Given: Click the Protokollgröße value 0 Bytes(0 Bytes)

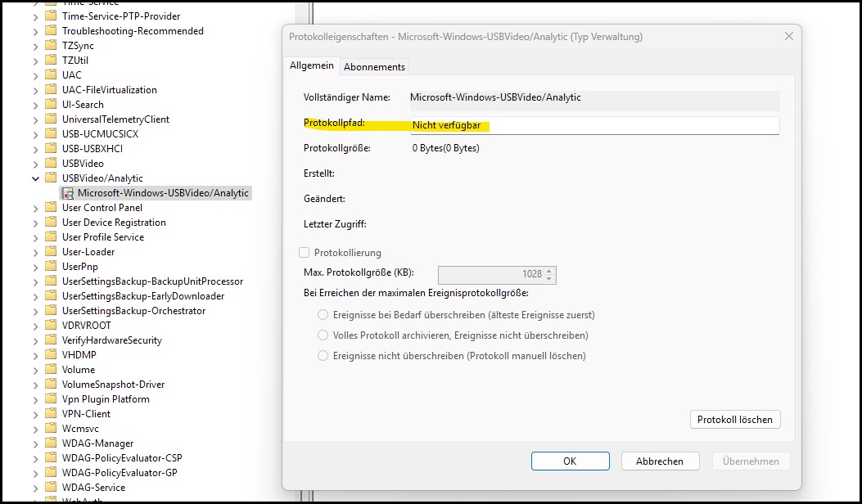Looking at the screenshot, I should [446, 148].
